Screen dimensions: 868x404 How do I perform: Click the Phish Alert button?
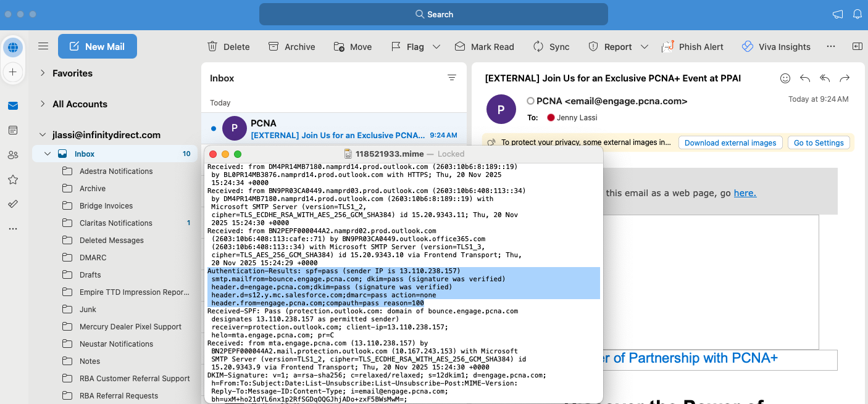693,47
